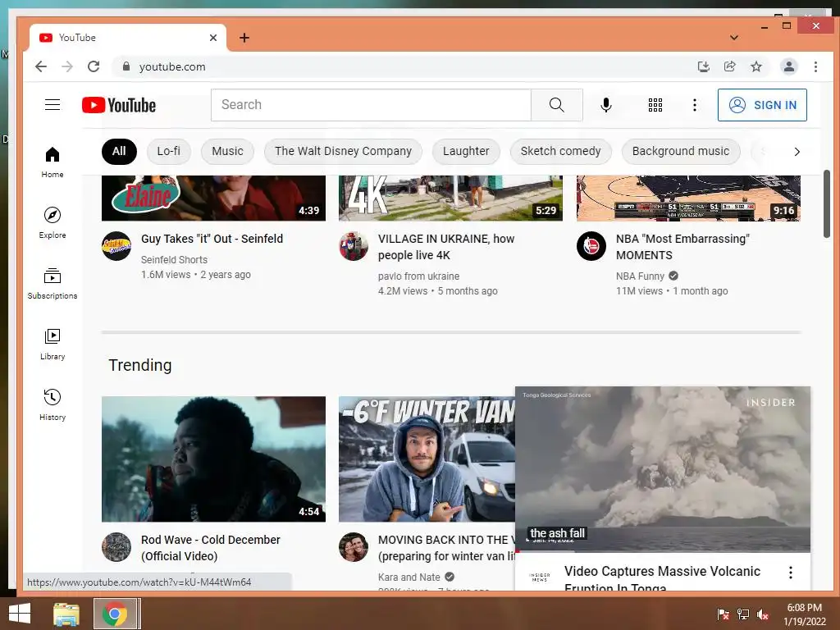840x630 pixels.
Task: Open the pavlo from ukraine channel avatar
Action: coord(354,246)
